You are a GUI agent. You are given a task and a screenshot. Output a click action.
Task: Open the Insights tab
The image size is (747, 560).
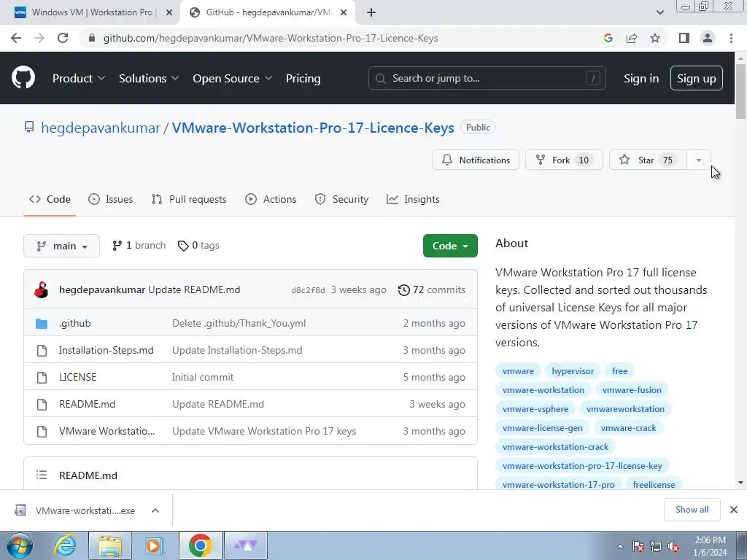click(413, 200)
